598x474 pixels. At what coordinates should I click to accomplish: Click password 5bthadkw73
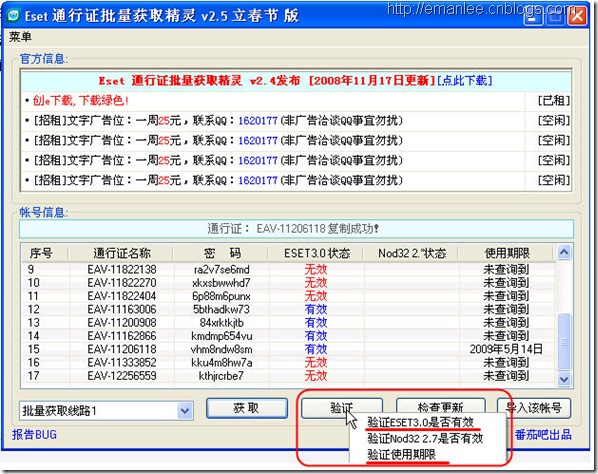coord(222,309)
